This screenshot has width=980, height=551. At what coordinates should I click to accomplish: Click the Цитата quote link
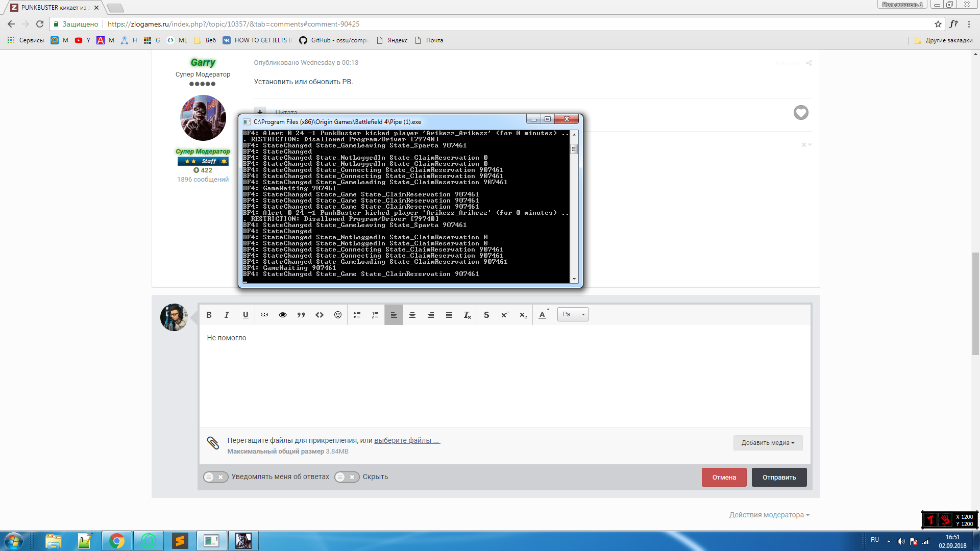[286, 112]
